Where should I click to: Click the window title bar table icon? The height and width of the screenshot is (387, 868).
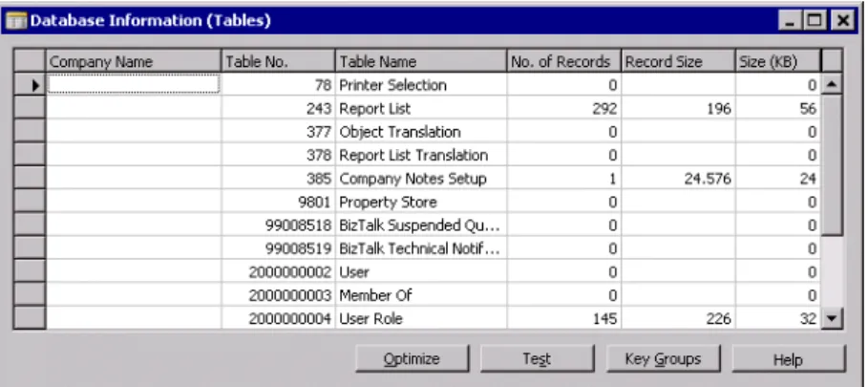[x=16, y=21]
